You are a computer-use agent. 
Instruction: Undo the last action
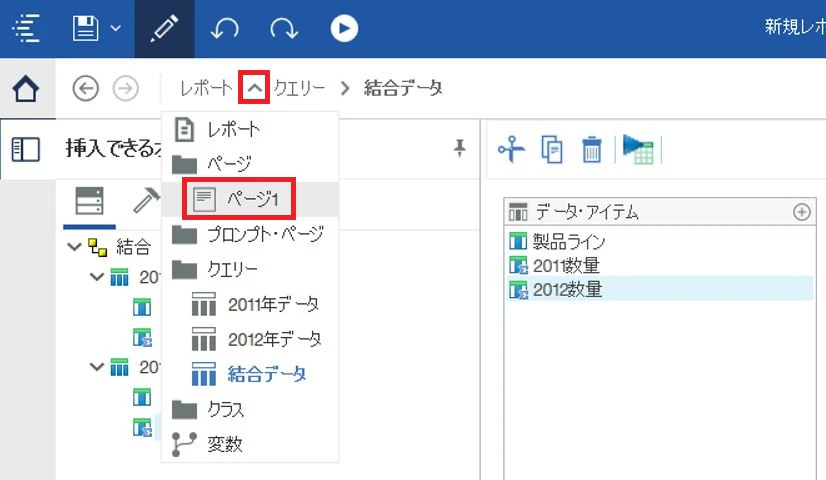(224, 28)
